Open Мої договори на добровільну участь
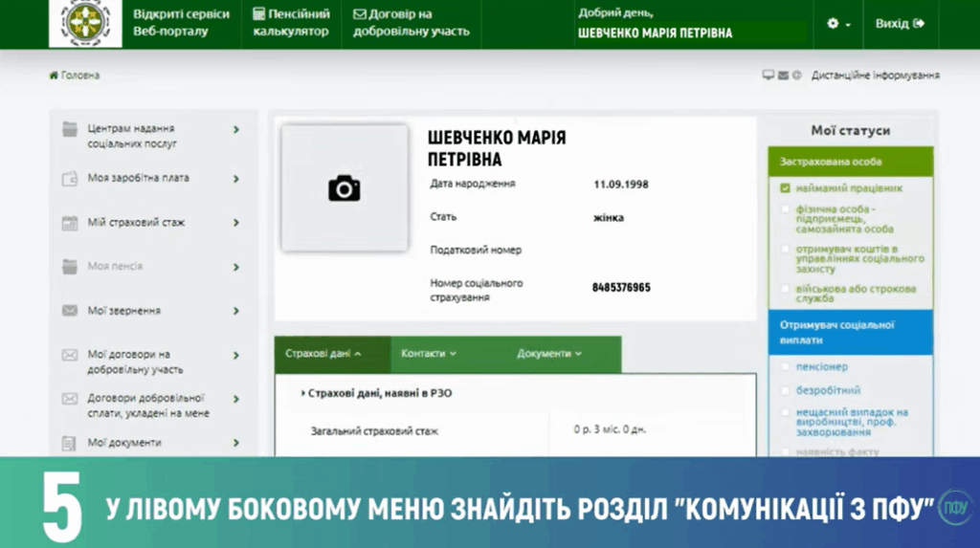980x548 pixels. (x=135, y=362)
